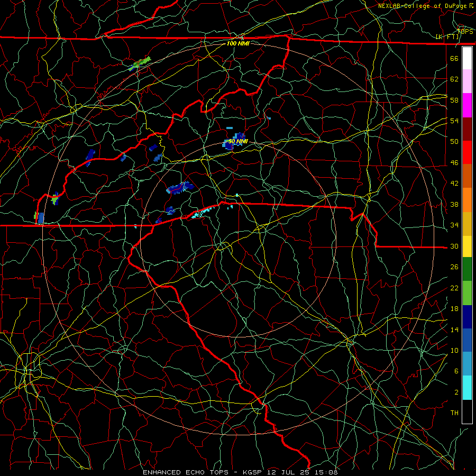The image size is (476, 476).
Task: Select the bright red legend swatch
Action: tap(467, 152)
